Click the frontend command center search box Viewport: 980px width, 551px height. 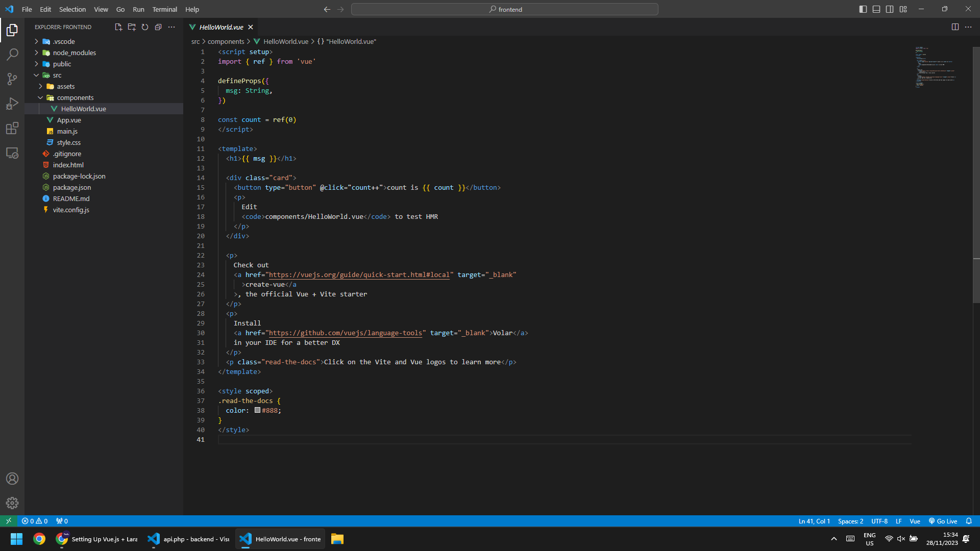pos(504,9)
